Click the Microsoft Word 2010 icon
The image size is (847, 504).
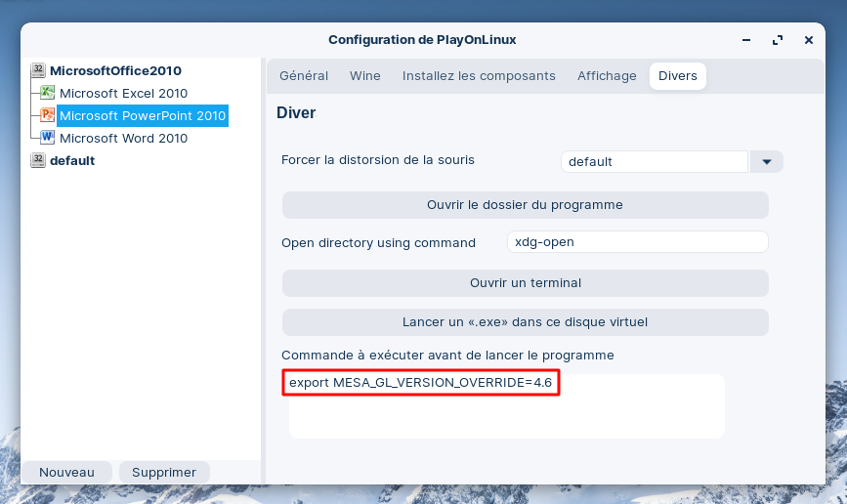(48, 138)
